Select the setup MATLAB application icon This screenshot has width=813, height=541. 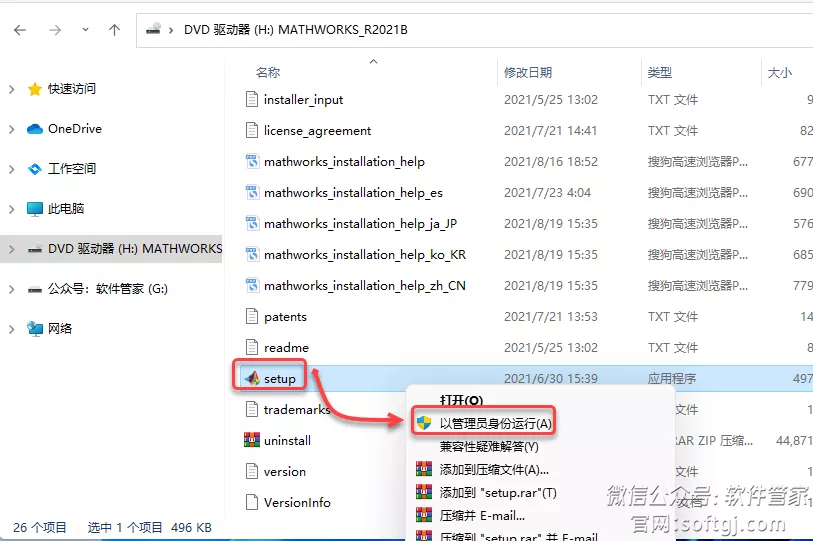(253, 378)
